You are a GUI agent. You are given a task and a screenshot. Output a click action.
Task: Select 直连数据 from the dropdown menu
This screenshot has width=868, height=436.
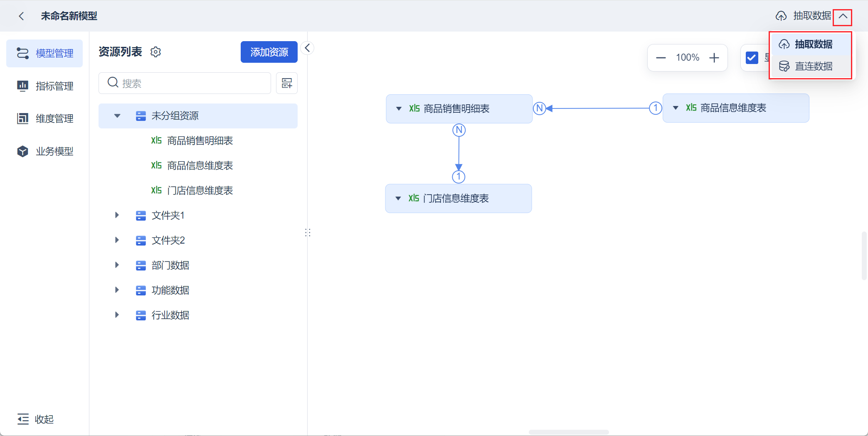point(813,67)
